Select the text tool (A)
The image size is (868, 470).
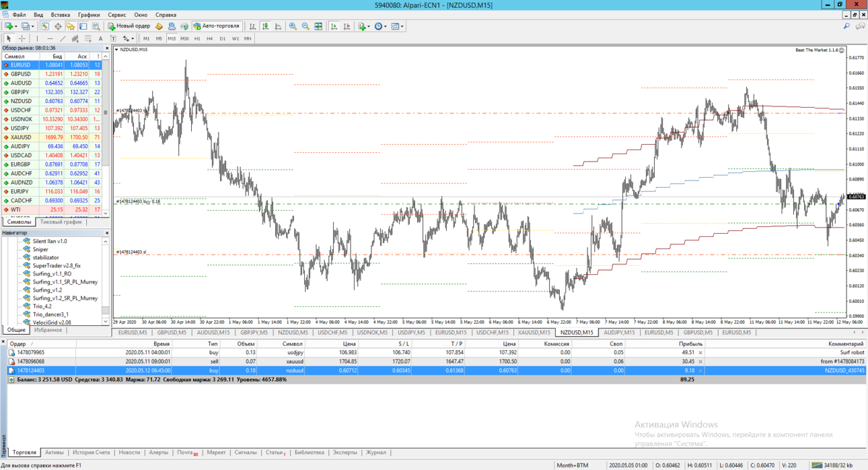(x=100, y=38)
